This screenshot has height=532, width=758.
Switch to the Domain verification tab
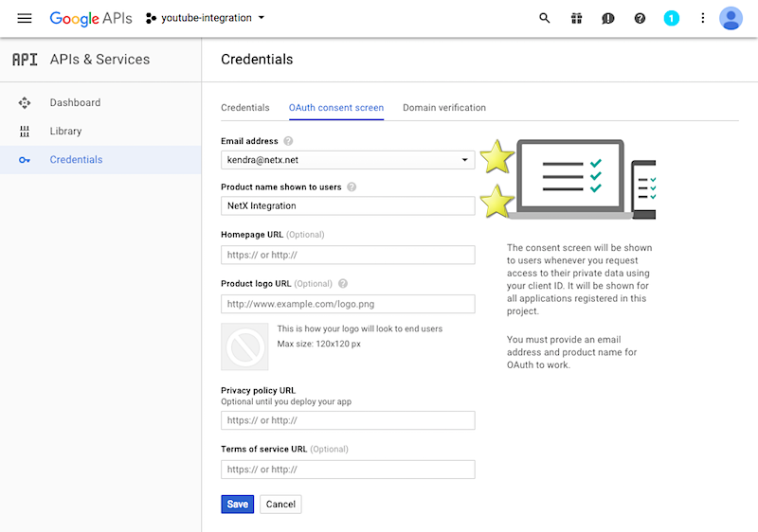click(443, 108)
